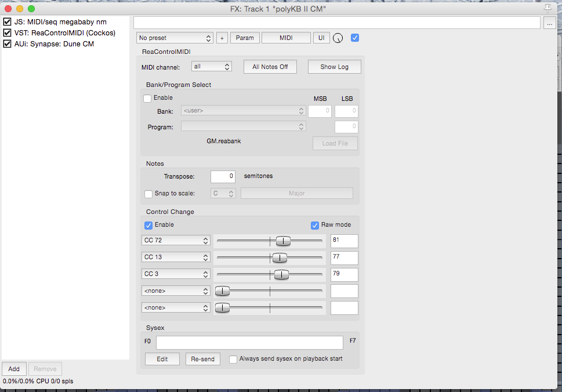The image size is (562, 392).
Task: Open the fourth slot <none> controller dropdown
Action: point(176,291)
